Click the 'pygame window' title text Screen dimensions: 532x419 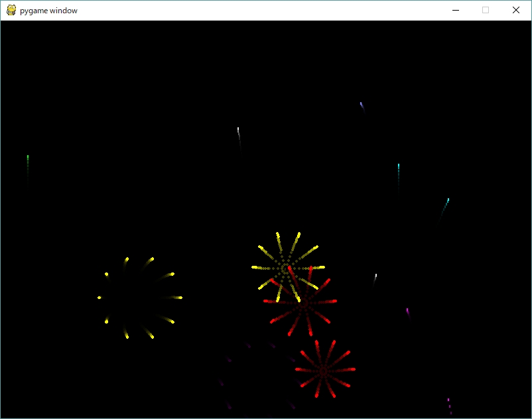pyautogui.click(x=48, y=11)
